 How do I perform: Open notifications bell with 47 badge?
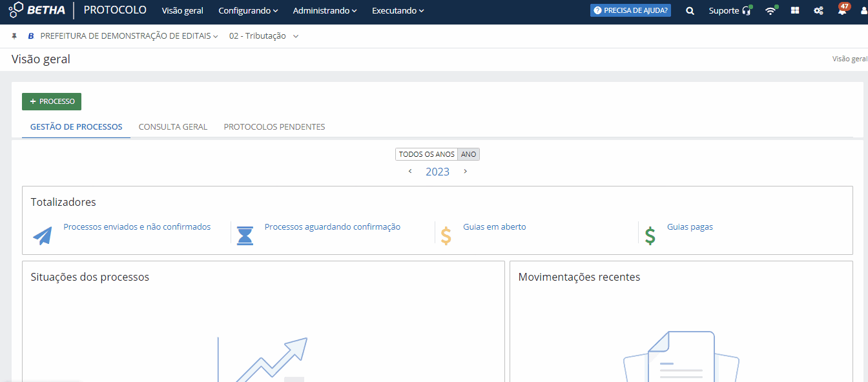point(842,11)
